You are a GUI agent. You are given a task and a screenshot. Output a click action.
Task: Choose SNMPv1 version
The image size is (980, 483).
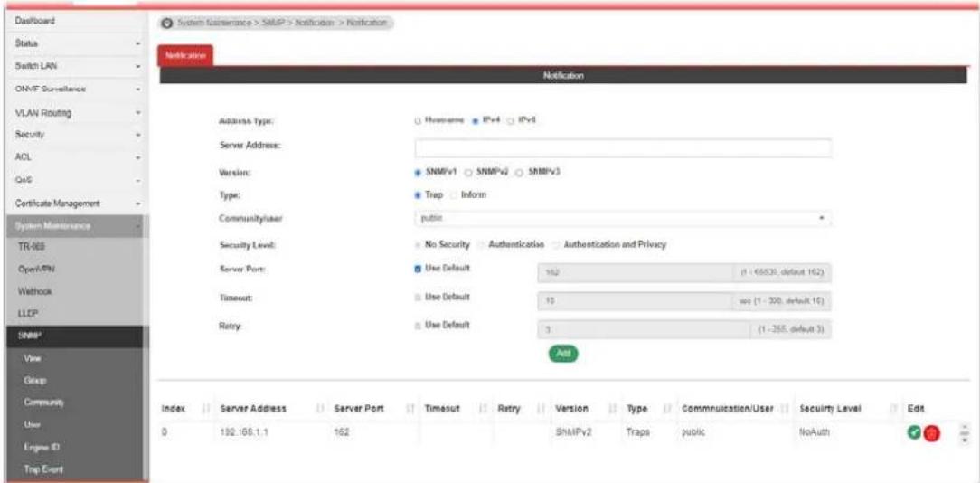(x=418, y=172)
